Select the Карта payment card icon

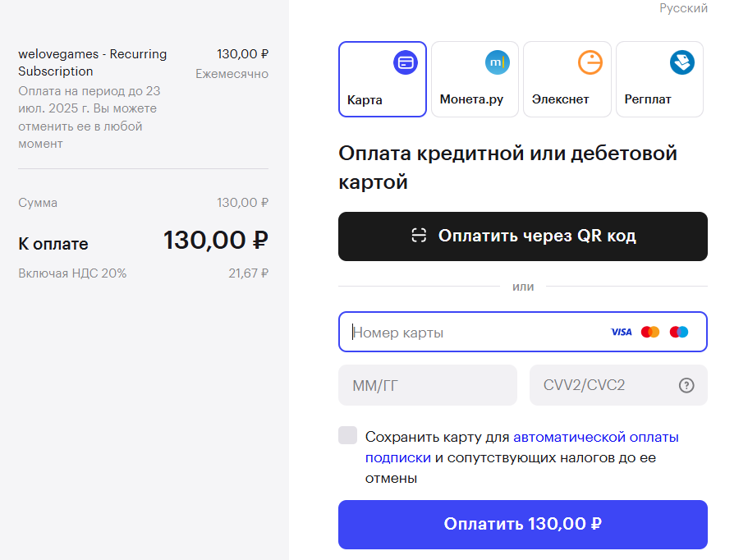tap(406, 62)
